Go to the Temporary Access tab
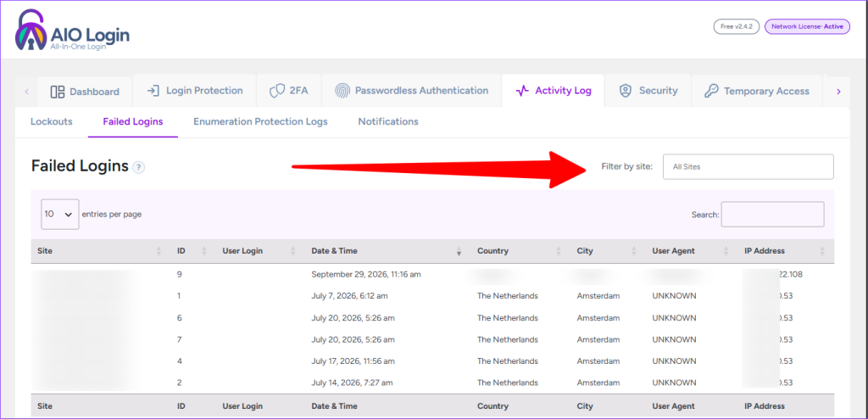 (757, 91)
